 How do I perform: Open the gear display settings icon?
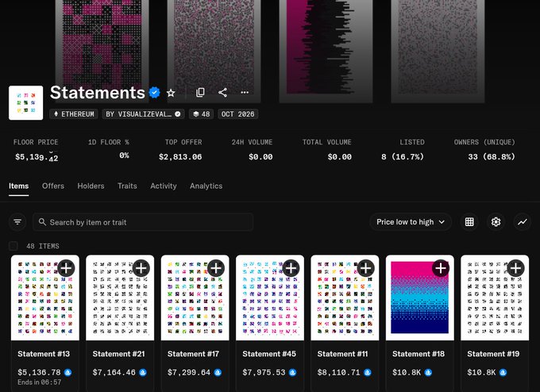click(496, 222)
